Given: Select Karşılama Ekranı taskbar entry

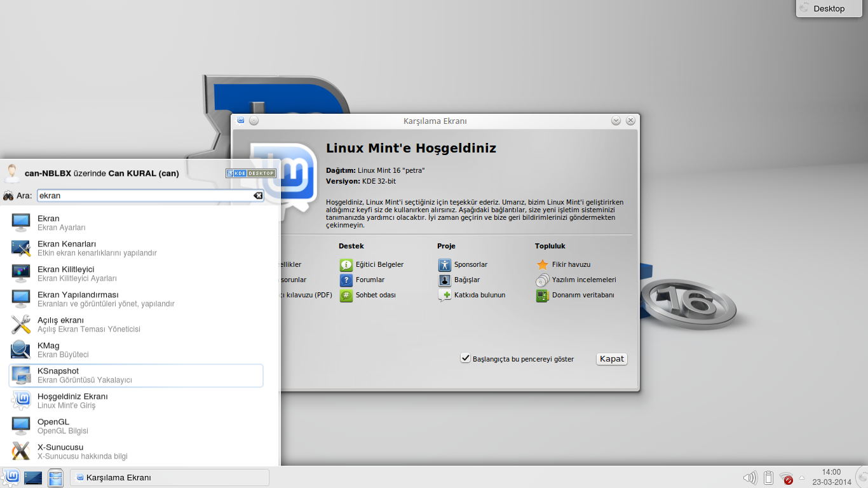Looking at the screenshot, I should (x=170, y=477).
